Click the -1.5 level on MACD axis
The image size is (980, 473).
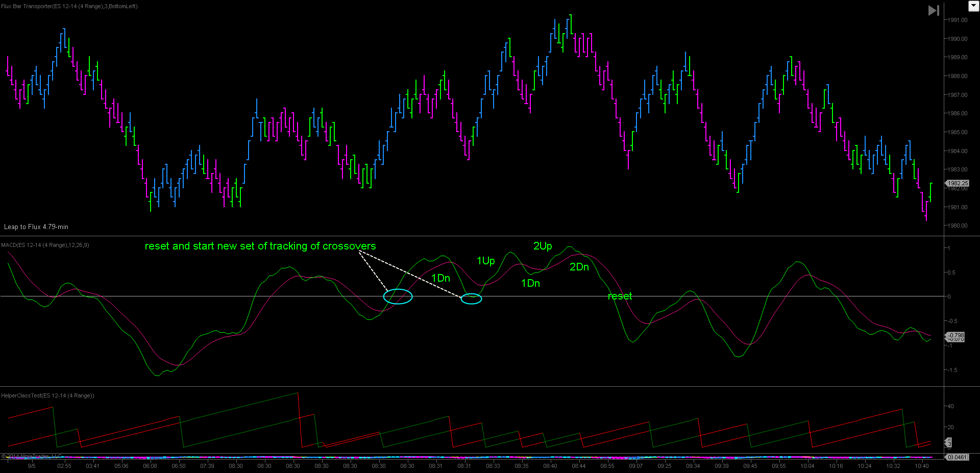(x=951, y=370)
